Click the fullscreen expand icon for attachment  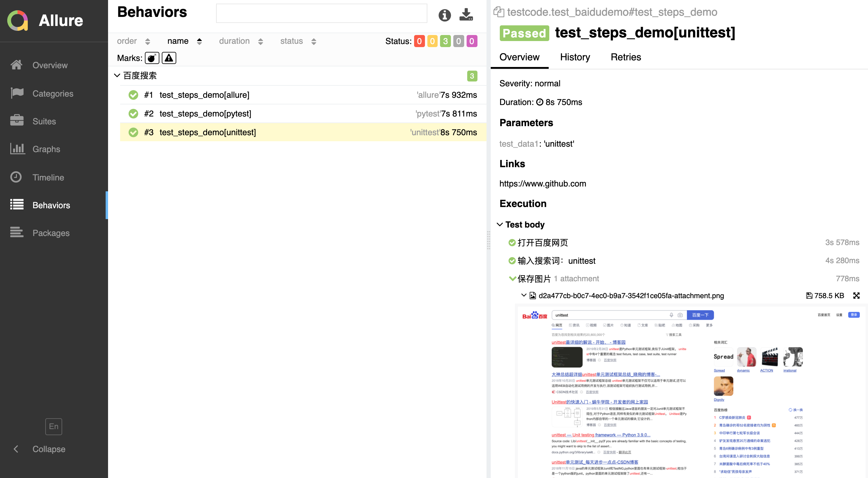coord(856,295)
